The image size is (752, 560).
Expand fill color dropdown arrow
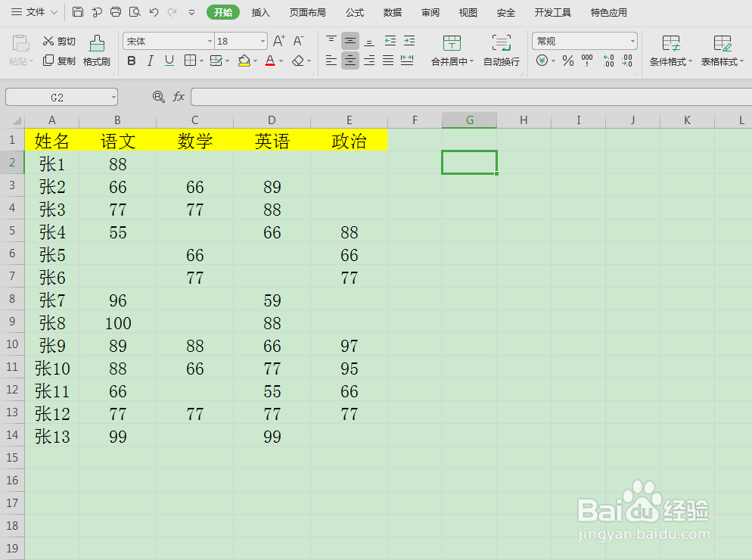255,61
